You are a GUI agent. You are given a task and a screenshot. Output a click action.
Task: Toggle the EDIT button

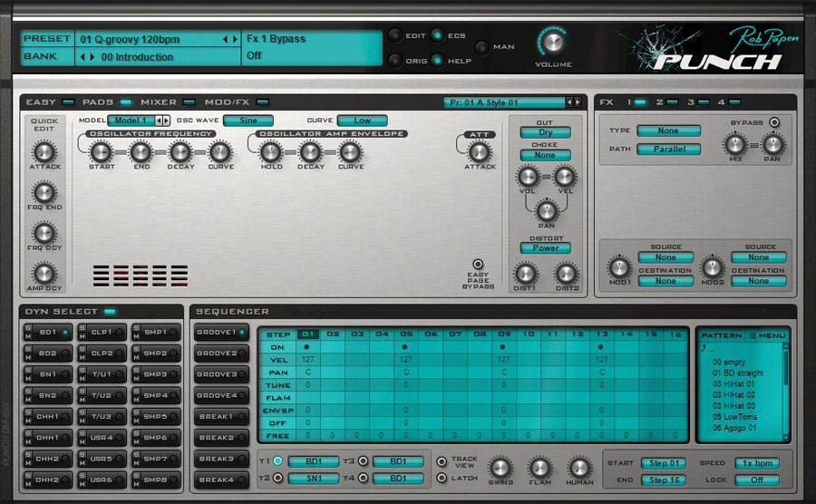tap(395, 35)
